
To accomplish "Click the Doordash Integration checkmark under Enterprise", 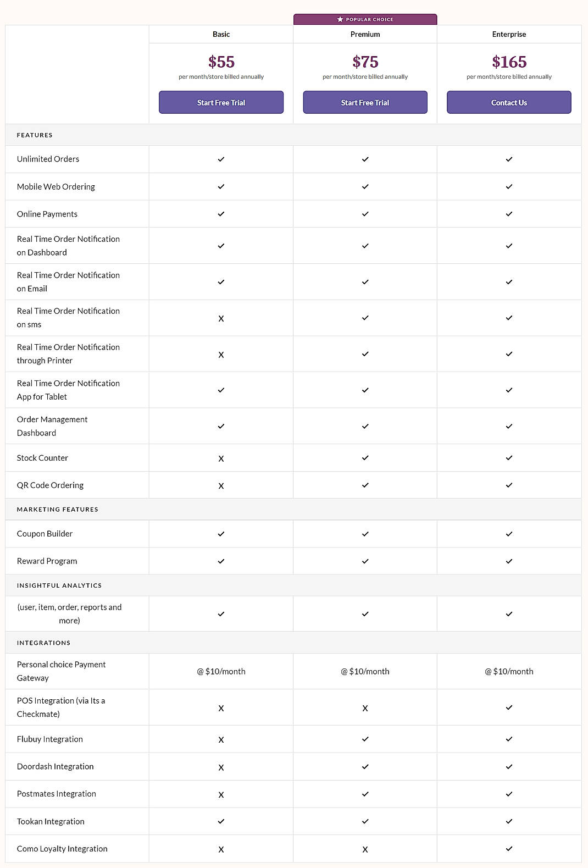I will click(509, 766).
